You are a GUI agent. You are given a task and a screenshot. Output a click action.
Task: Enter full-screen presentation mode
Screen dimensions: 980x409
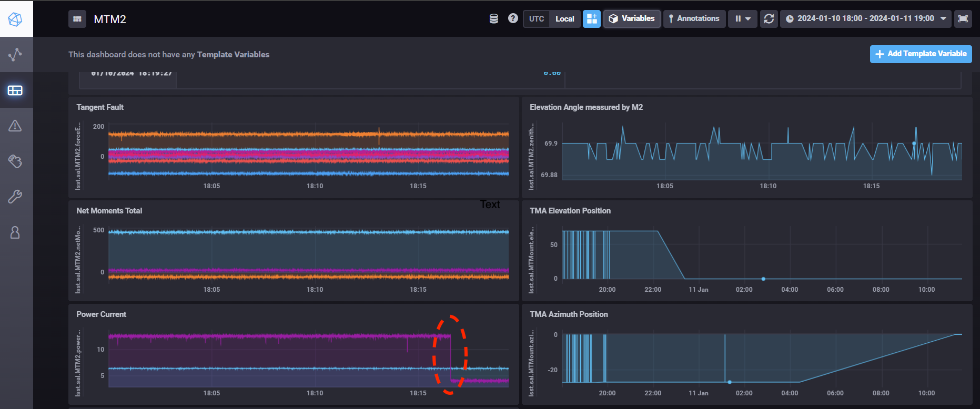pyautogui.click(x=963, y=19)
